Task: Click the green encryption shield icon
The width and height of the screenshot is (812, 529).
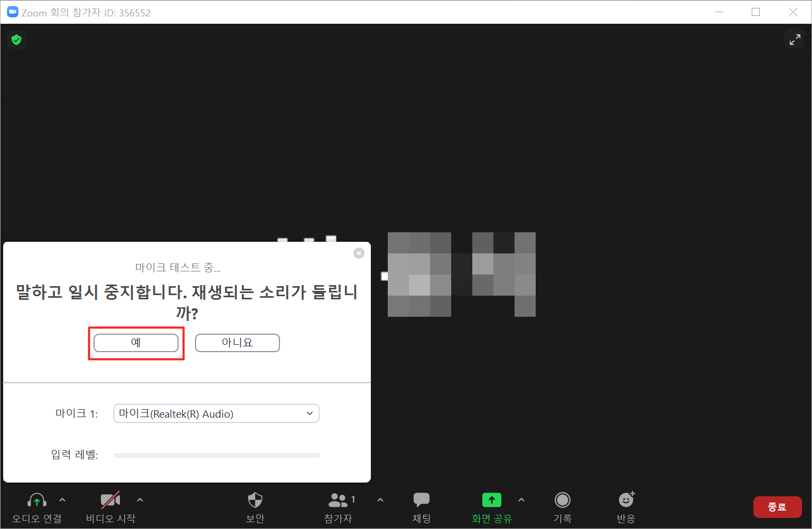Action: tap(16, 40)
